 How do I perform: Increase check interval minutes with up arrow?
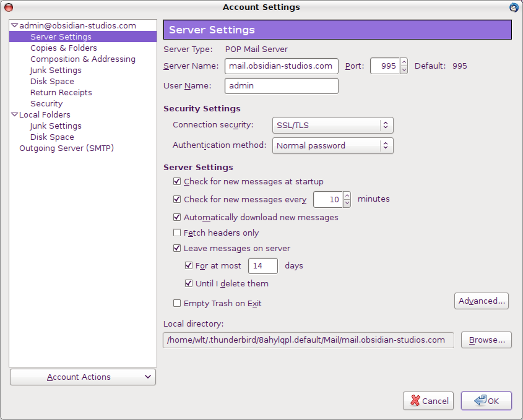tap(347, 195)
